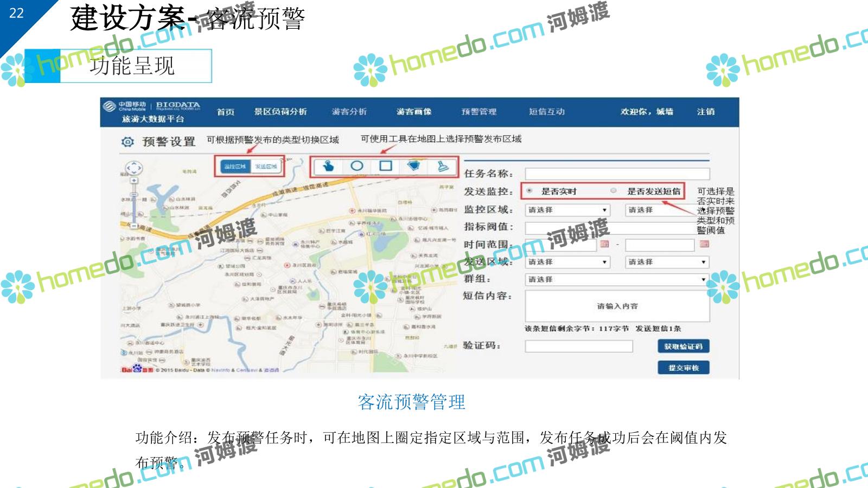Select the 是否实时 radio button

529,191
